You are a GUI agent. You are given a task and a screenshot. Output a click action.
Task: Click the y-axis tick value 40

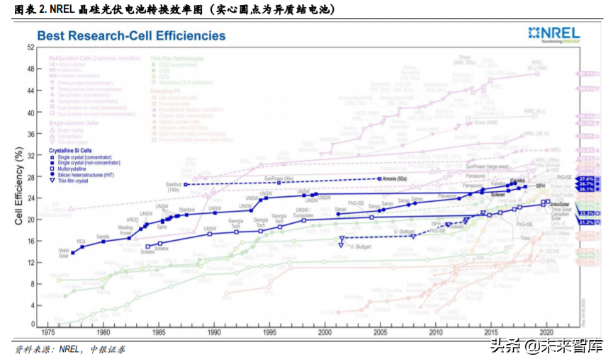tap(30, 113)
